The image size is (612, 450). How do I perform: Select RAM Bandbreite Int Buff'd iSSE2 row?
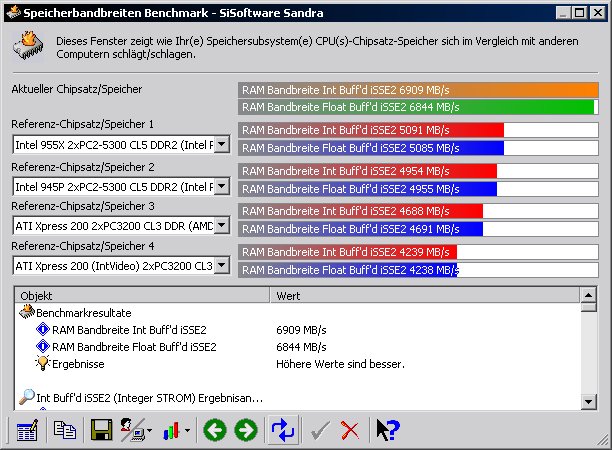(x=129, y=330)
